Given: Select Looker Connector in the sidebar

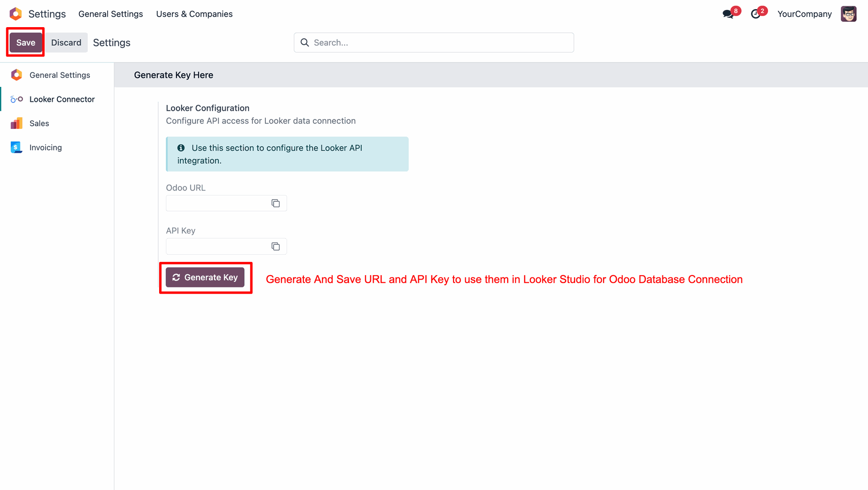Looking at the screenshot, I should 57,99.
